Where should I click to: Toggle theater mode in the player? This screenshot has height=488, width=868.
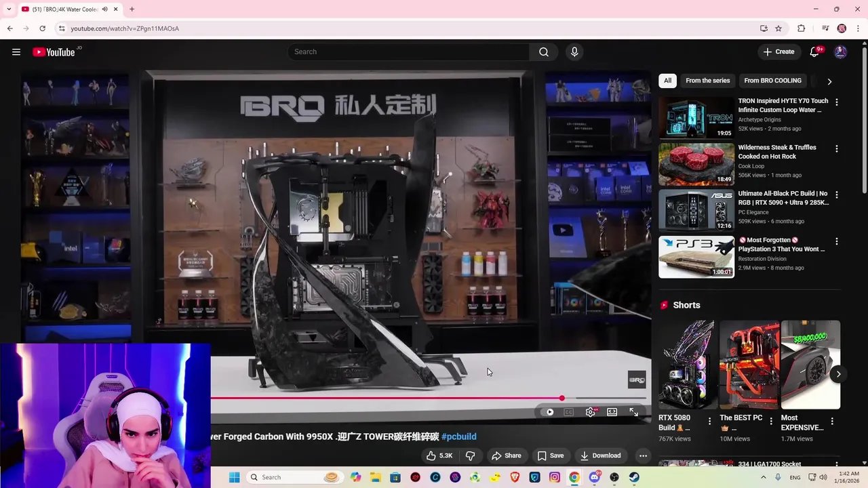click(612, 412)
